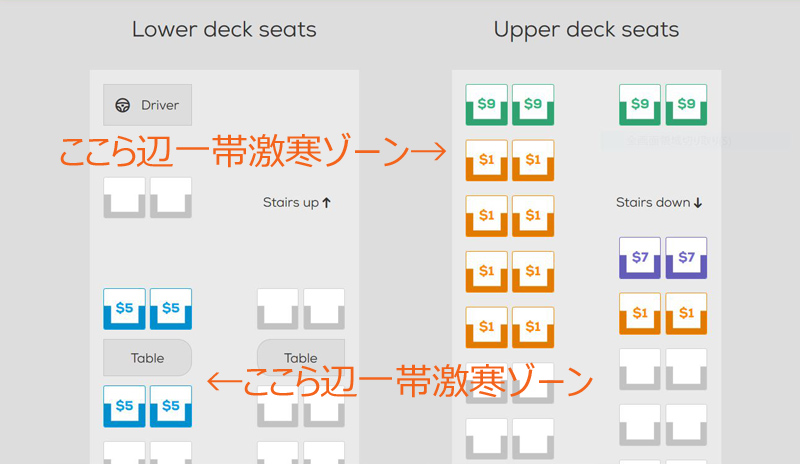800x464 pixels.
Task: Click the right Table on the lower deck
Action: coord(301,358)
